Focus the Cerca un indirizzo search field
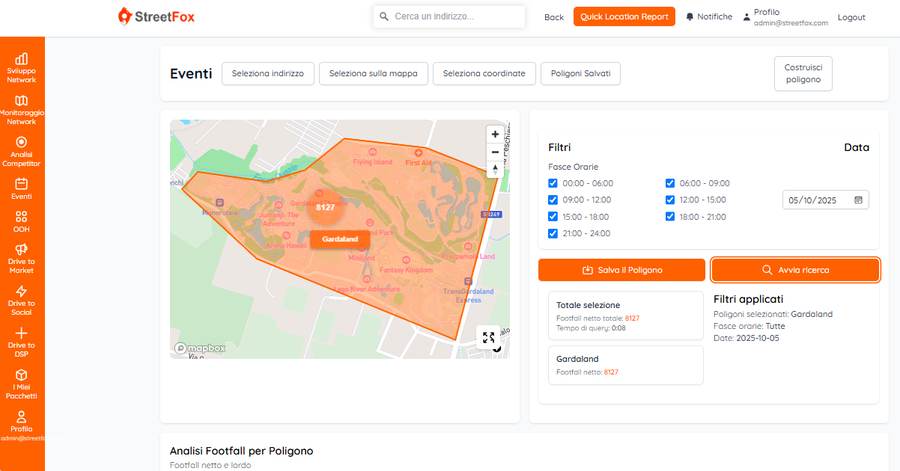 point(449,17)
